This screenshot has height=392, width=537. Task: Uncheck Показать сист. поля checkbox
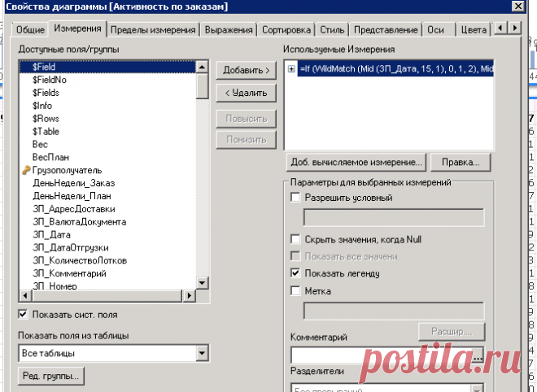23,314
